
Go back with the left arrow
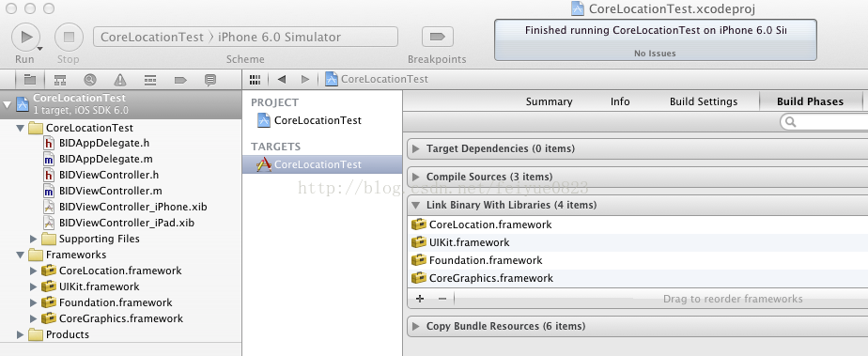281,79
